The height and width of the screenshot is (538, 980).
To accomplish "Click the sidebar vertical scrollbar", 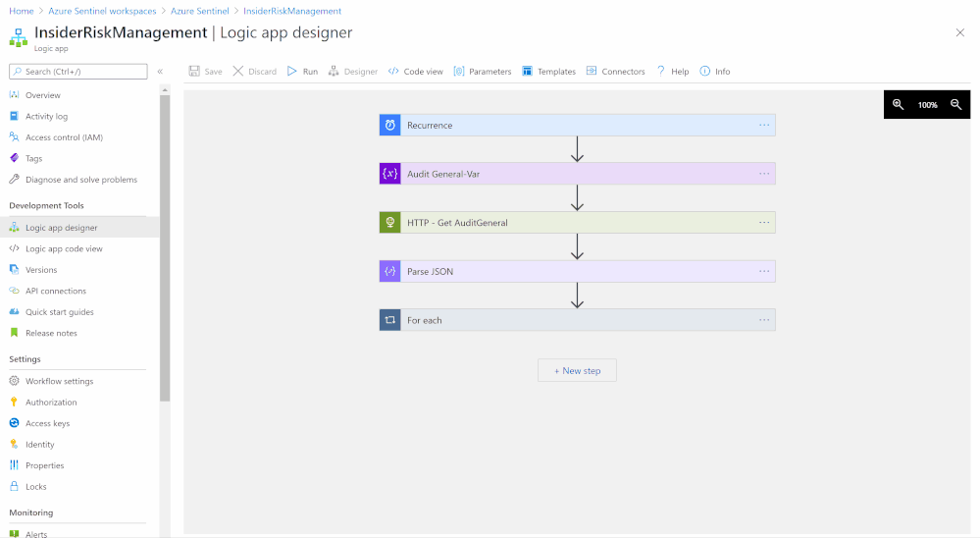I will 165,247.
